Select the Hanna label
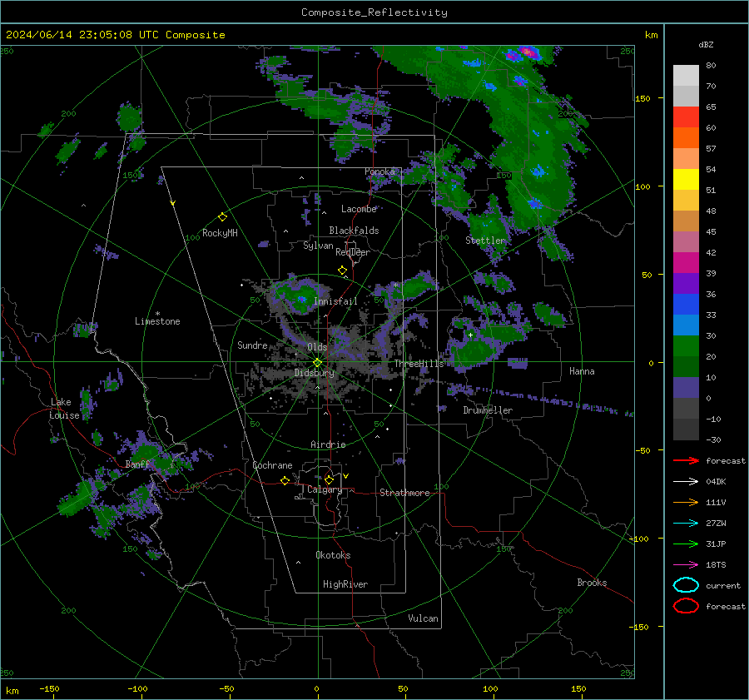 [582, 371]
